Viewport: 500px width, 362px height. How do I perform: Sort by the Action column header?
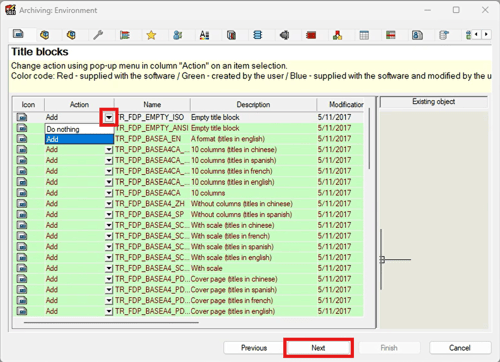click(79, 105)
